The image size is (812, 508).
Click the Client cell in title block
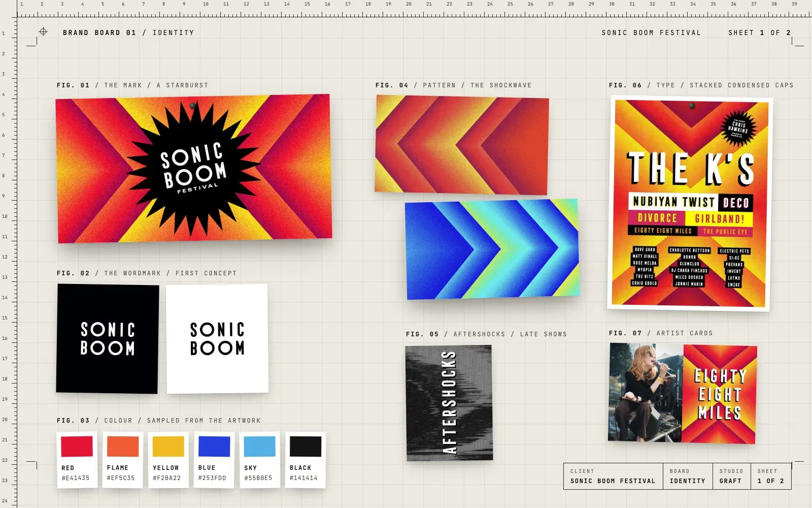coord(613,476)
